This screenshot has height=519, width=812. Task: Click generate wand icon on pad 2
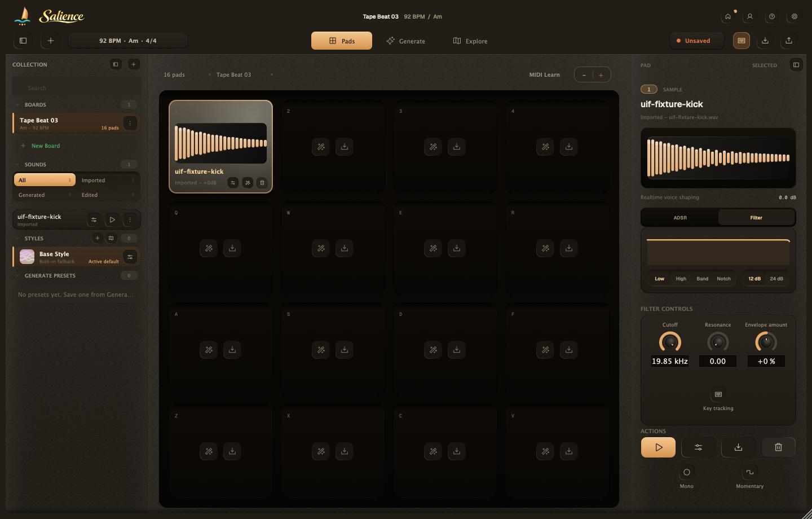pyautogui.click(x=321, y=147)
